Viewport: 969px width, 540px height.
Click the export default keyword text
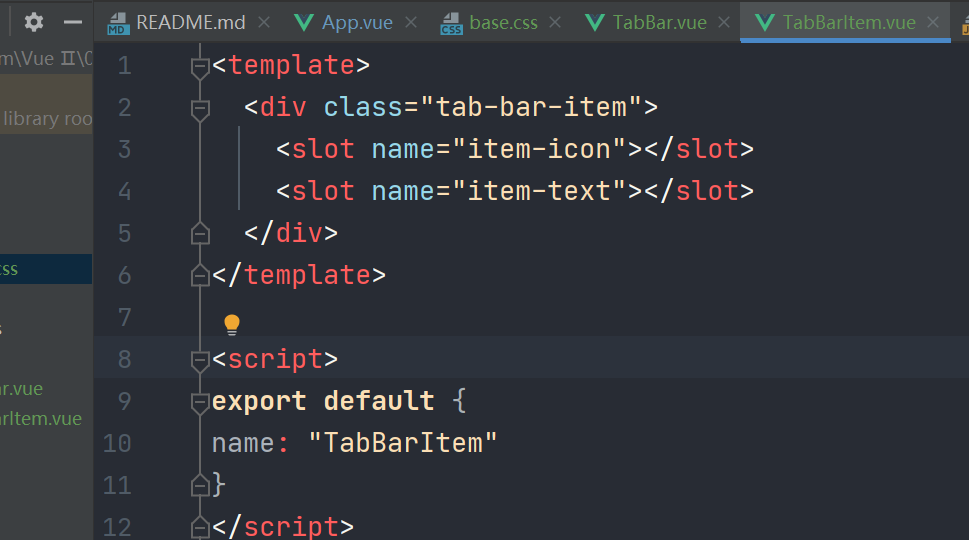323,401
